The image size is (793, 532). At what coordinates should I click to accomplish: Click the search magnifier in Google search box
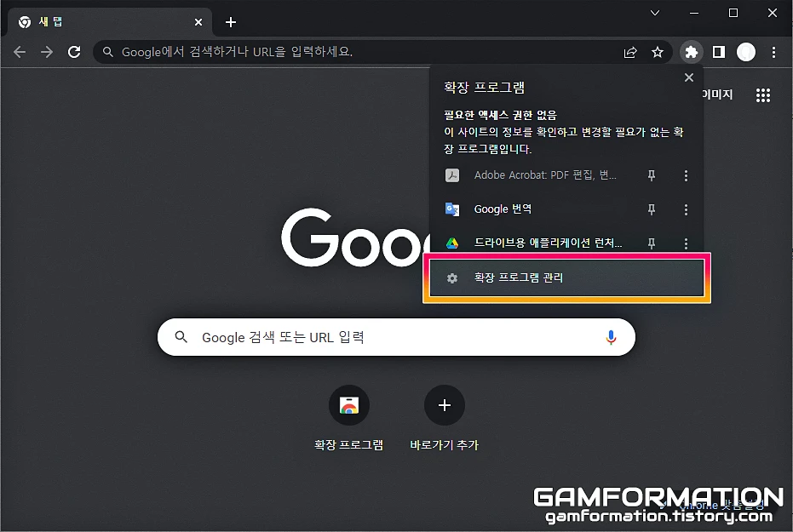(x=181, y=337)
